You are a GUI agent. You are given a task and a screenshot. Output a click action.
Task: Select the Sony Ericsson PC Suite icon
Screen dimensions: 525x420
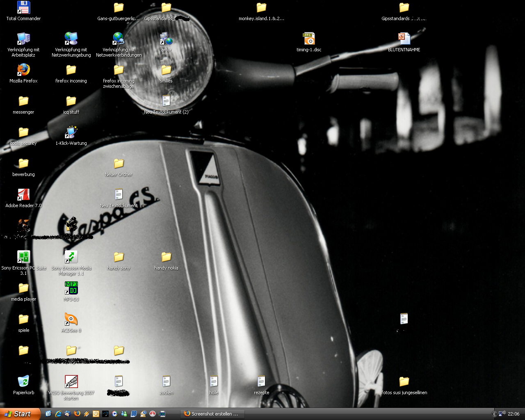click(23, 257)
